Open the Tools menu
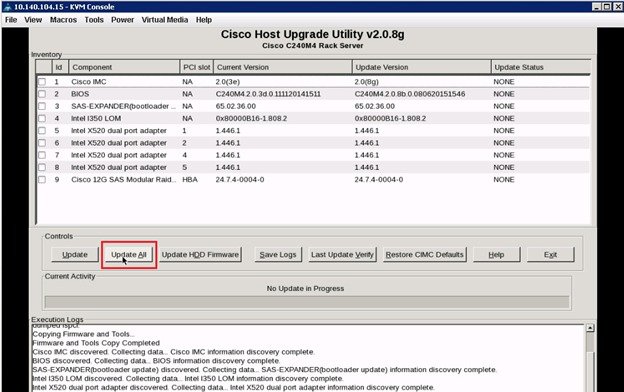 click(x=94, y=20)
